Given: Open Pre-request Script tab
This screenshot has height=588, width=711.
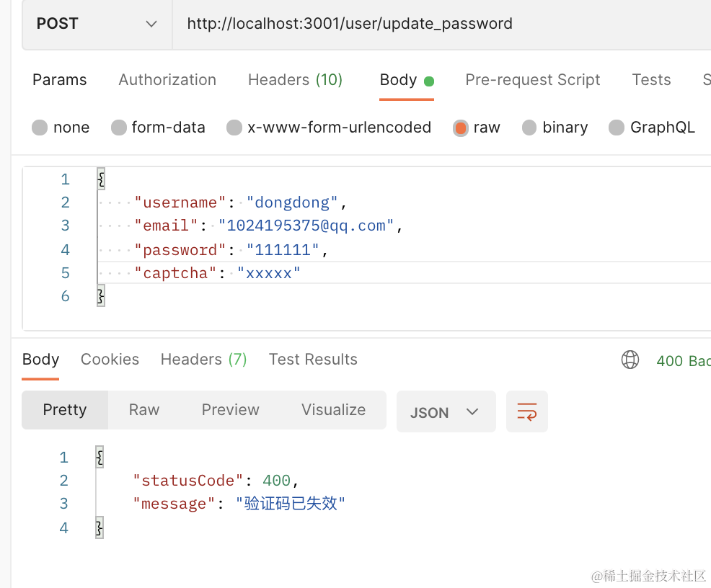Looking at the screenshot, I should point(533,80).
